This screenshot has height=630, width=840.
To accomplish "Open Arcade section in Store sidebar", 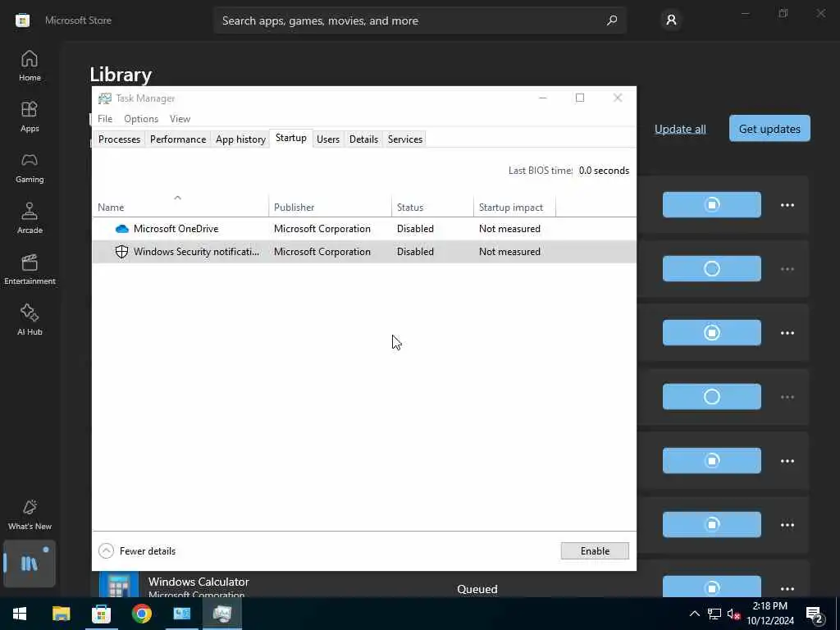I will coord(30,218).
